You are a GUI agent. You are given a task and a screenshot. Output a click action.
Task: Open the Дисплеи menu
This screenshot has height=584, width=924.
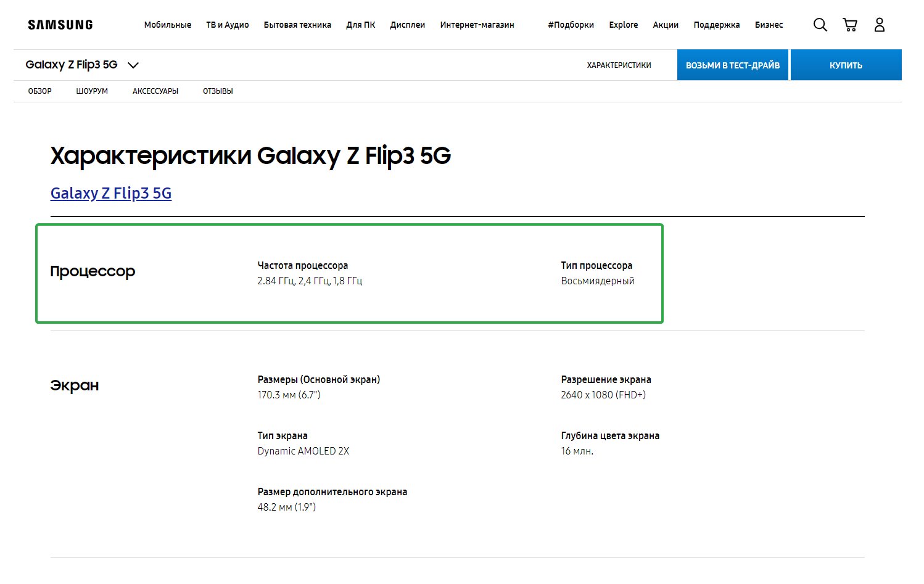(x=408, y=25)
